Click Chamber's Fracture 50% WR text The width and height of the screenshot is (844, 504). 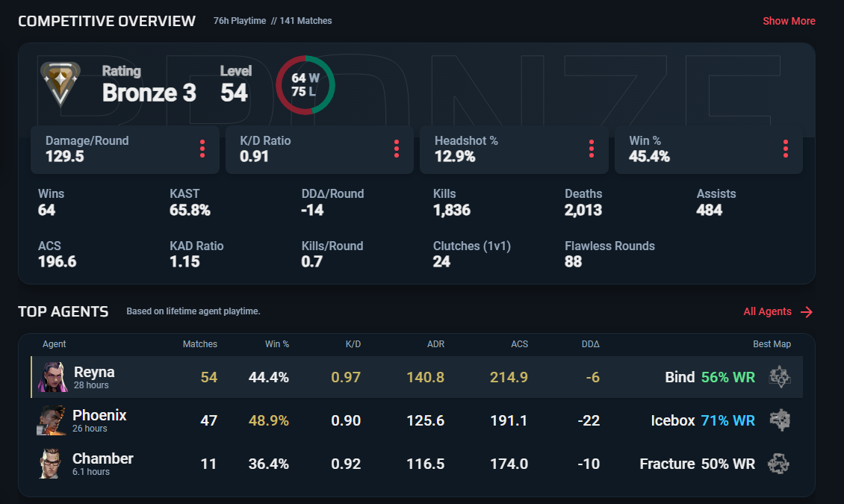point(698,464)
